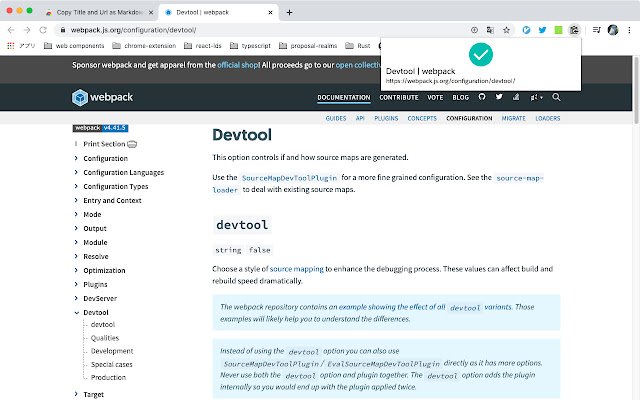Open the DOCUMENTATION nav item
The height and width of the screenshot is (400, 640).
(344, 98)
